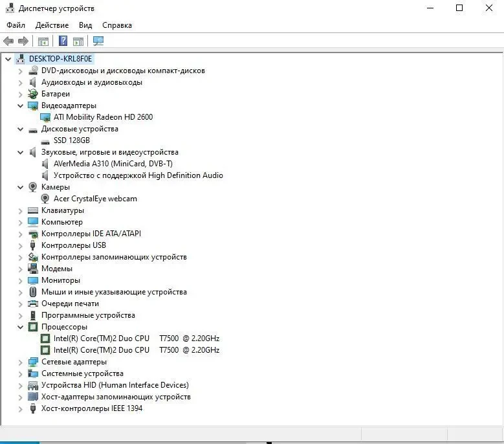This screenshot has height=444, width=504.
Task: Click the Properties pane toolbar icon
Action: pos(78,41)
